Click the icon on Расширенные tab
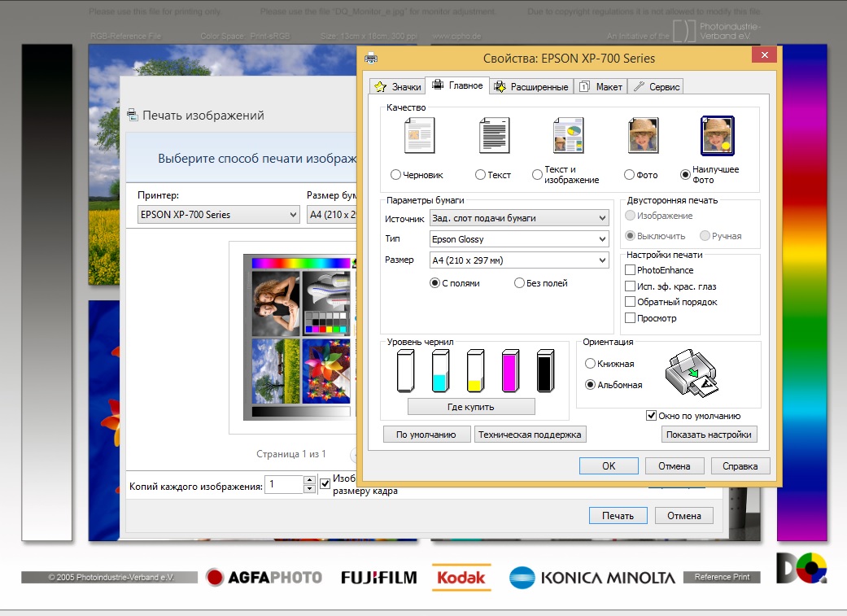The width and height of the screenshot is (847, 616). click(500, 86)
